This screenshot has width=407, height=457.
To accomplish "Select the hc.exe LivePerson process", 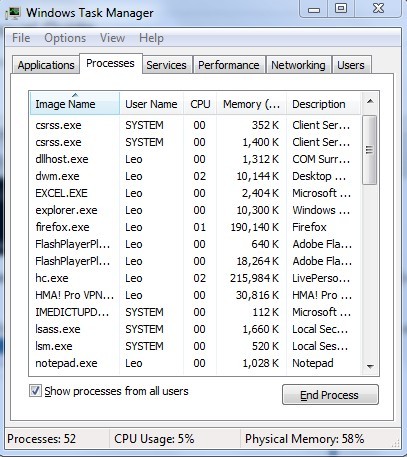I will (x=195, y=278).
